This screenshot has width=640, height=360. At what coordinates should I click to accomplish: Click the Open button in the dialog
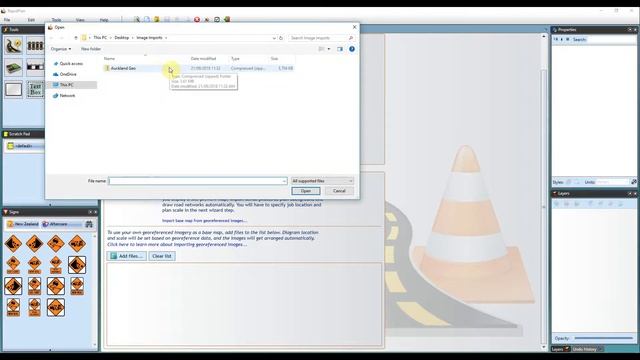tap(306, 191)
